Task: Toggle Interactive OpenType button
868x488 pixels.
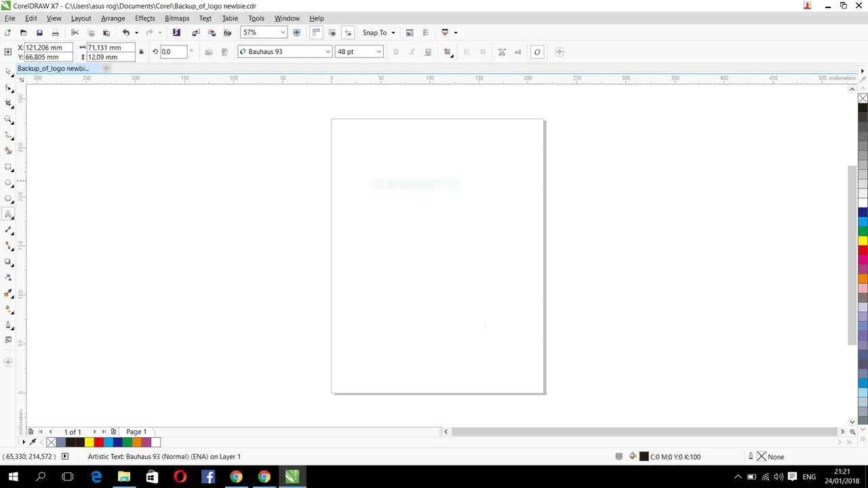Action: 537,52
